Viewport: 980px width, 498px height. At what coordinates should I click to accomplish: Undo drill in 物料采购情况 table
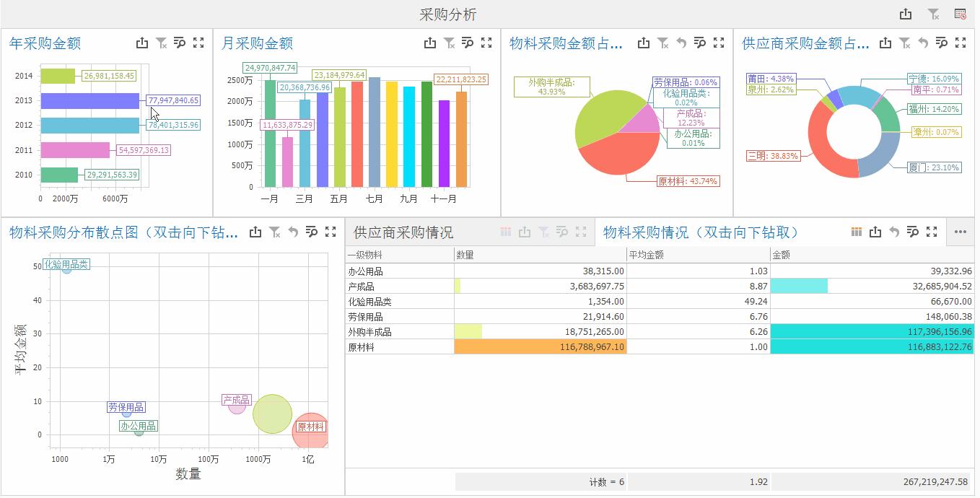(x=895, y=232)
